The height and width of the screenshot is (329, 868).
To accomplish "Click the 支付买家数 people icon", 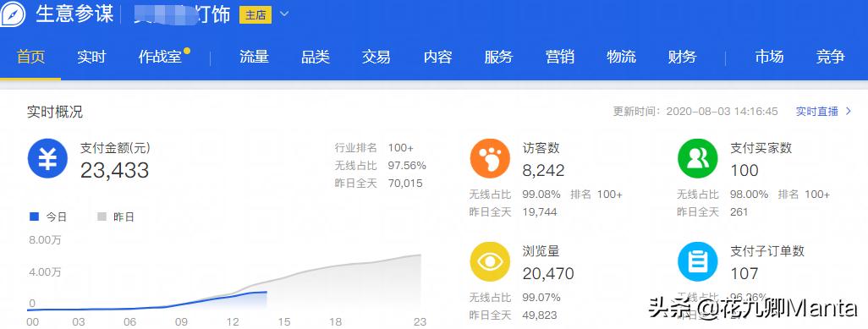I will [697, 158].
